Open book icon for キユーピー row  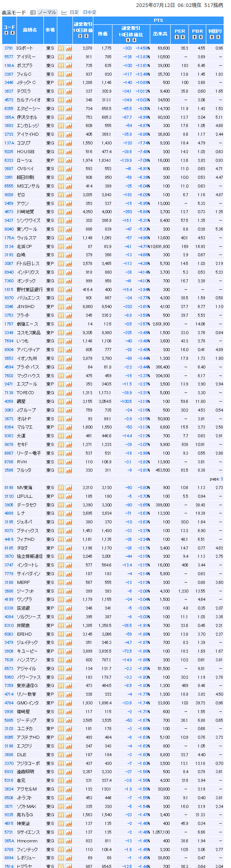click(61, 651)
